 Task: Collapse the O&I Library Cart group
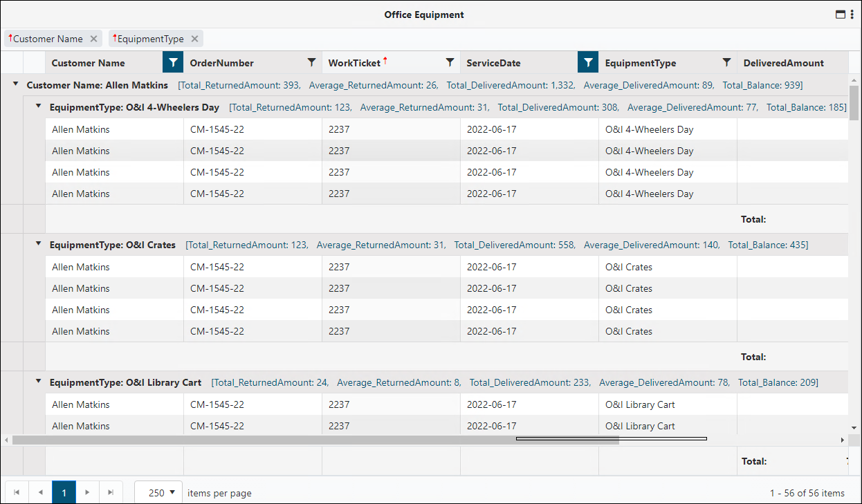[37, 382]
